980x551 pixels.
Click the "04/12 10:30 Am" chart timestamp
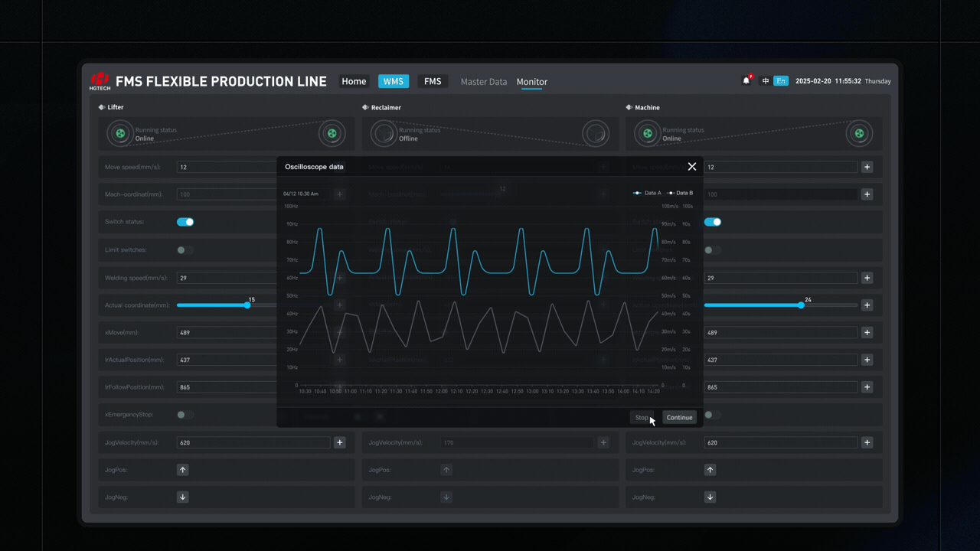point(301,194)
